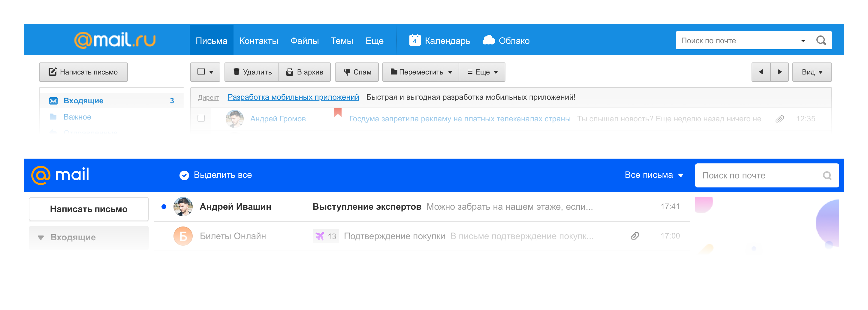Click the lower Написать письмо button

[89, 209]
